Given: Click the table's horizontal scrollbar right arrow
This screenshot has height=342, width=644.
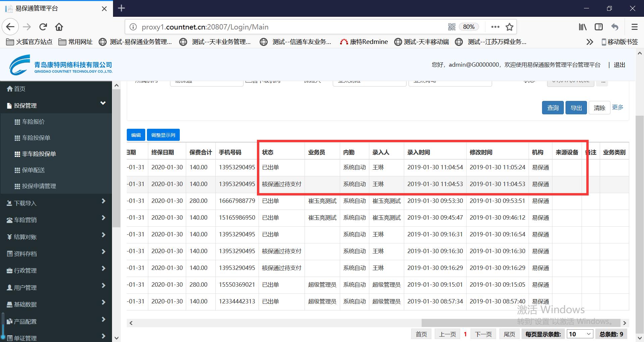Looking at the screenshot, I should pyautogui.click(x=625, y=323).
